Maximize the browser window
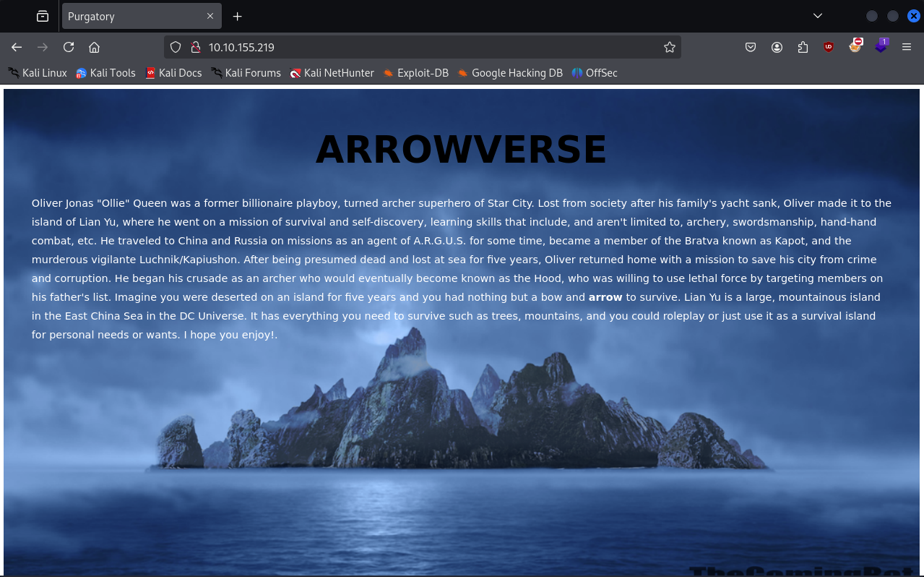The width and height of the screenshot is (924, 577). tap(893, 16)
